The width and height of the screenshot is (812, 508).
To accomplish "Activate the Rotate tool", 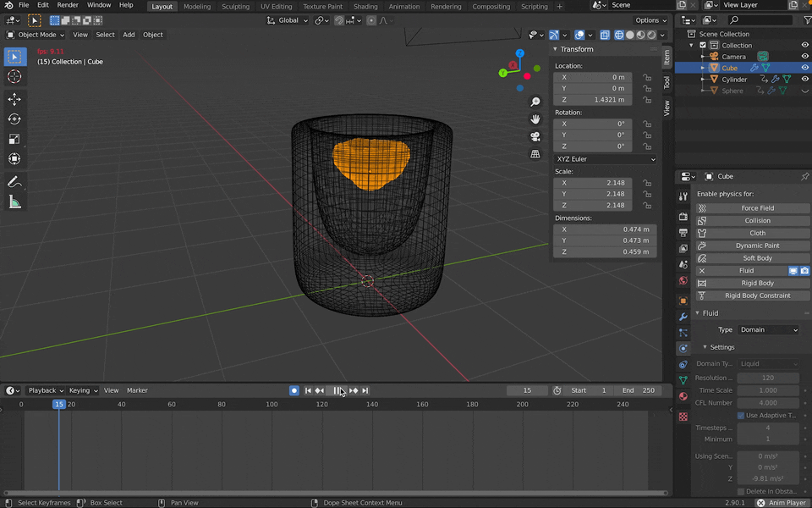I will [14, 119].
